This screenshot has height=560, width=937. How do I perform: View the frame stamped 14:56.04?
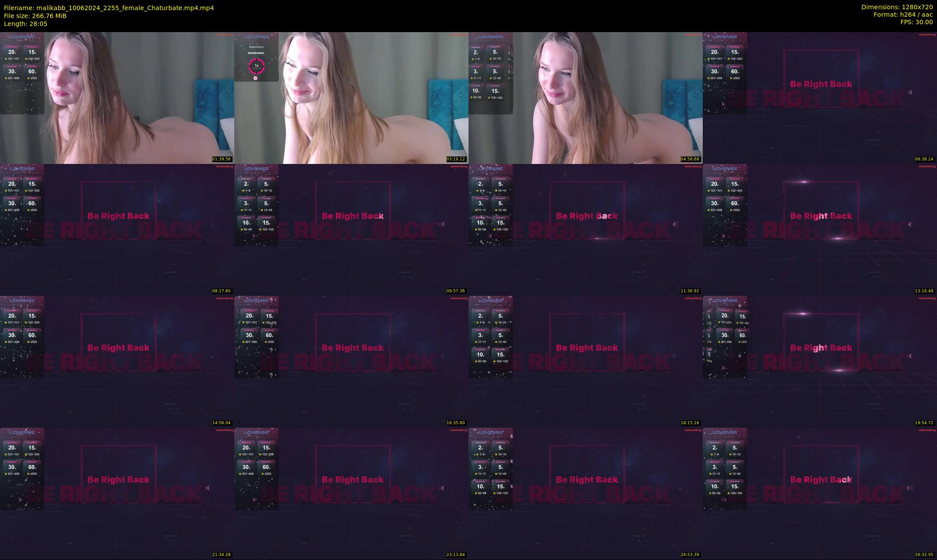[117, 361]
